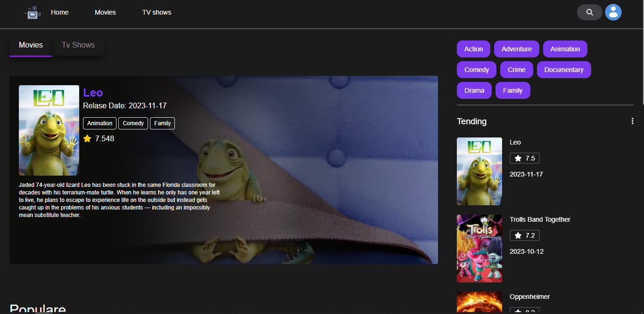Screen dimensions: 644x314
Task: Click the Leo plot description paragraph
Action: (119, 200)
